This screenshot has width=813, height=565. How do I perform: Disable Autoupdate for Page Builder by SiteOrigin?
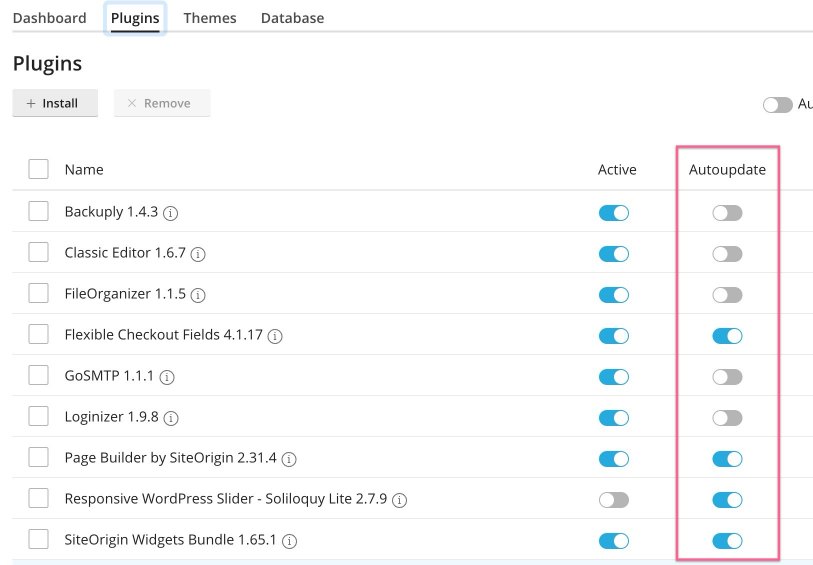[727, 458]
